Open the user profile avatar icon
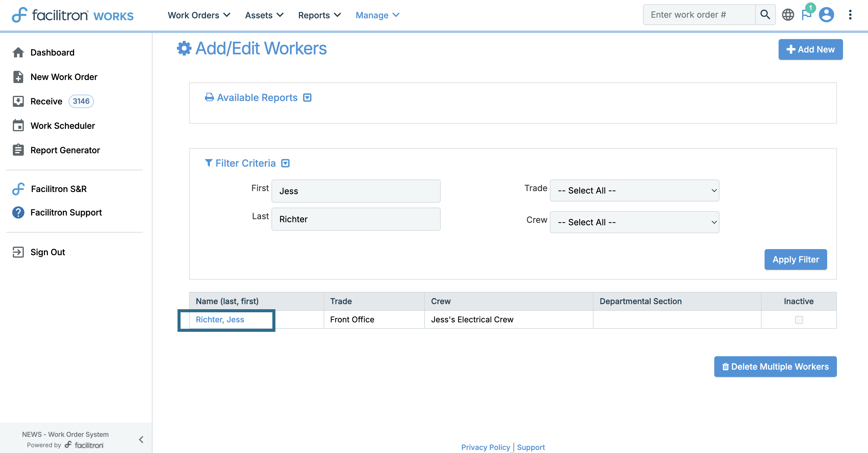The image size is (868, 453). pyautogui.click(x=826, y=15)
